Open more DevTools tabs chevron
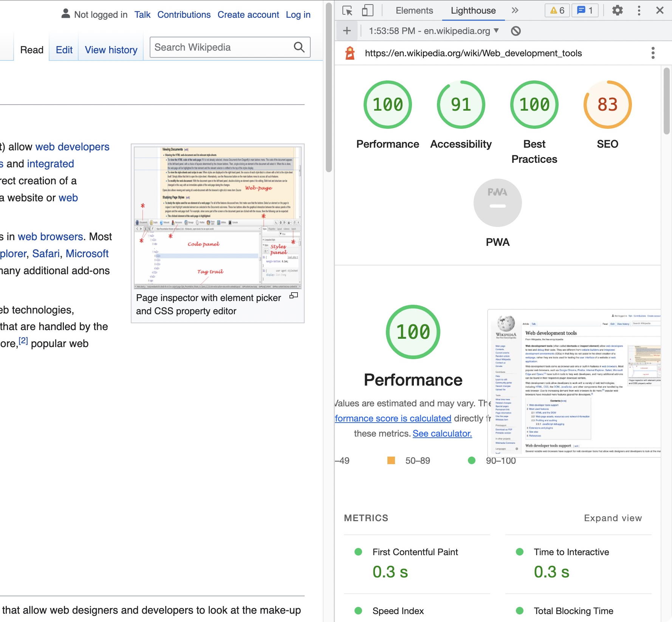This screenshot has height=622, width=672. 515,11
